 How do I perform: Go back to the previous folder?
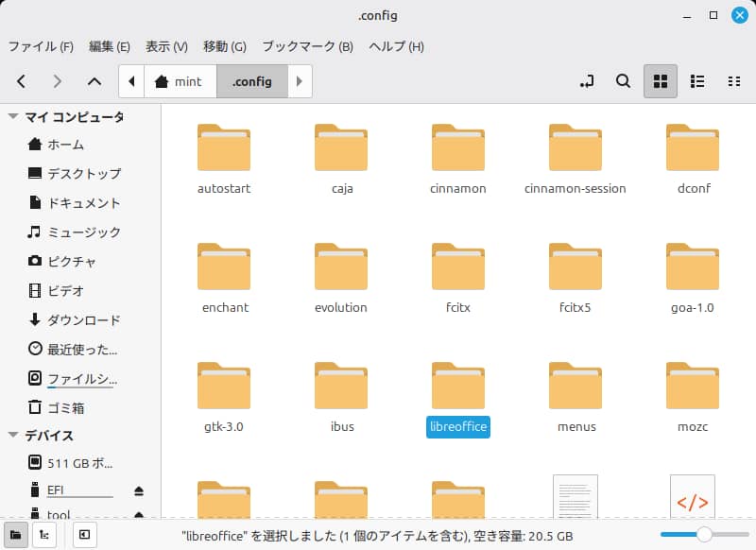(21, 81)
